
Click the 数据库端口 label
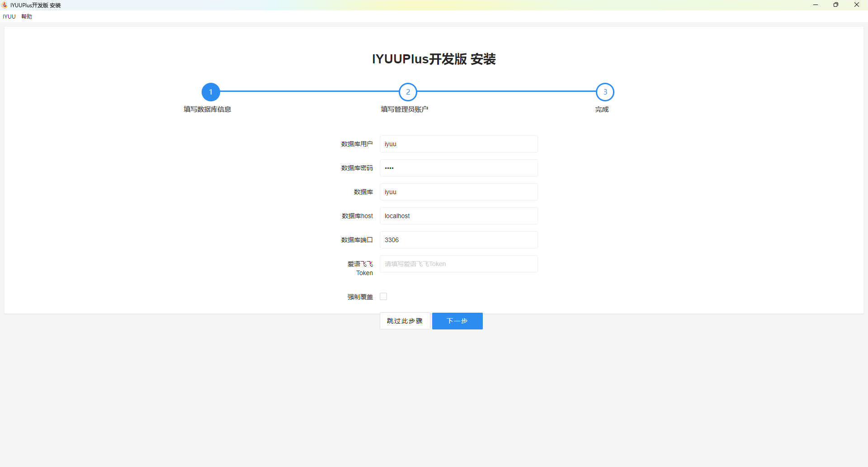coord(357,240)
